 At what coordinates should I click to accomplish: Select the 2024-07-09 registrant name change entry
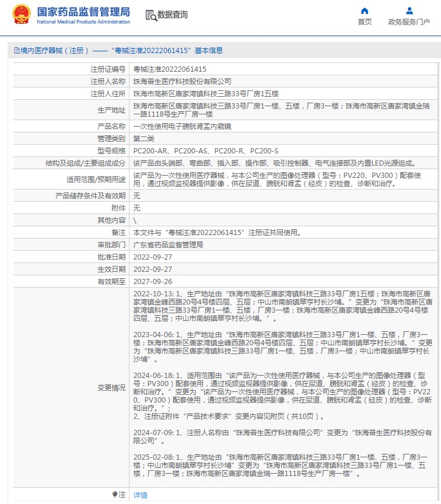pos(283,436)
